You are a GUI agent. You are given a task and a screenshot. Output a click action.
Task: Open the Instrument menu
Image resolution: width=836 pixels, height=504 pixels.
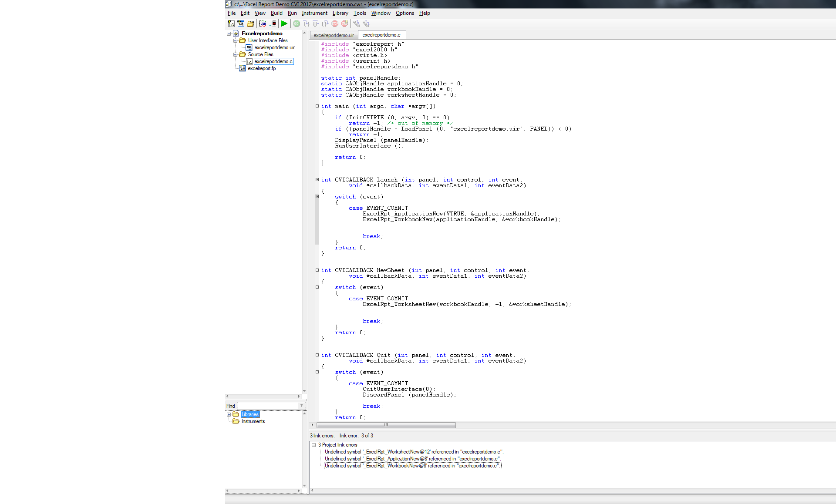tap(312, 13)
